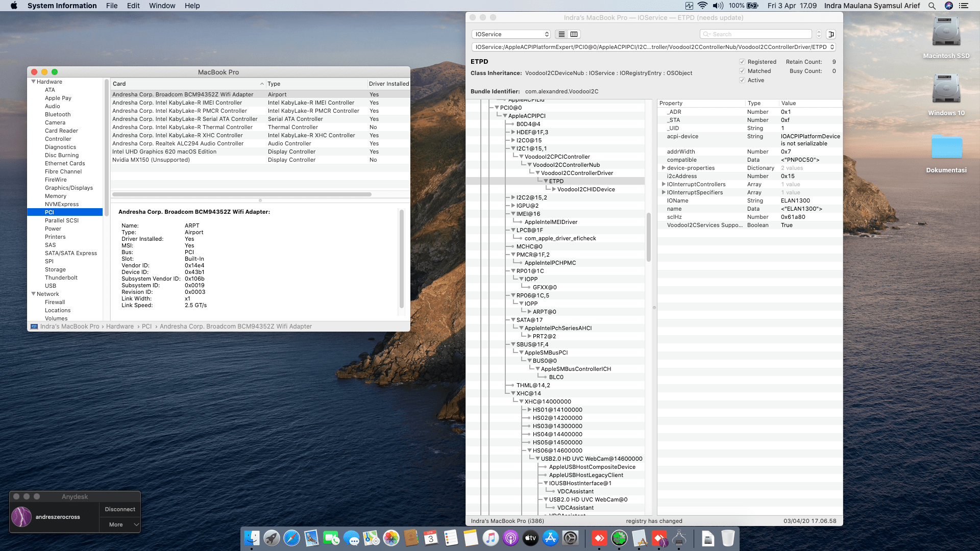The width and height of the screenshot is (980, 551).
Task: Toggle the Active checkbox
Action: (x=742, y=80)
